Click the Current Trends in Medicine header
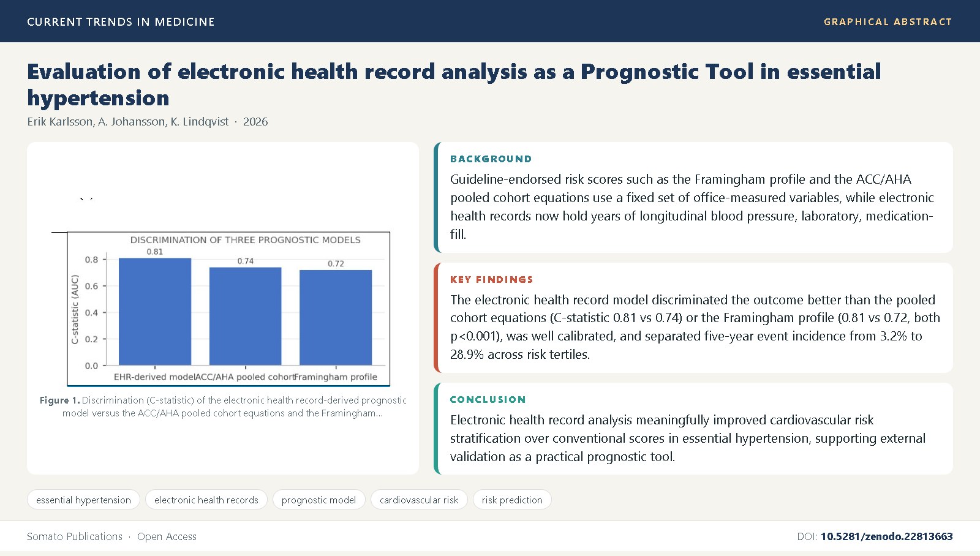The width and height of the screenshot is (980, 556). pyautogui.click(x=121, y=21)
